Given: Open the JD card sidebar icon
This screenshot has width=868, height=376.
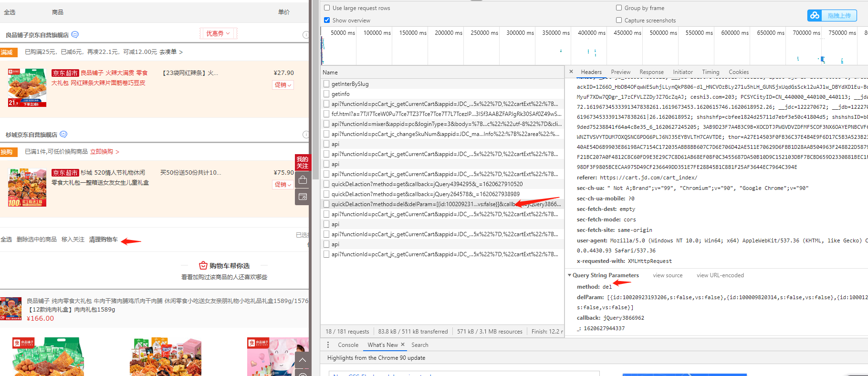Looking at the screenshot, I should pos(302,197).
